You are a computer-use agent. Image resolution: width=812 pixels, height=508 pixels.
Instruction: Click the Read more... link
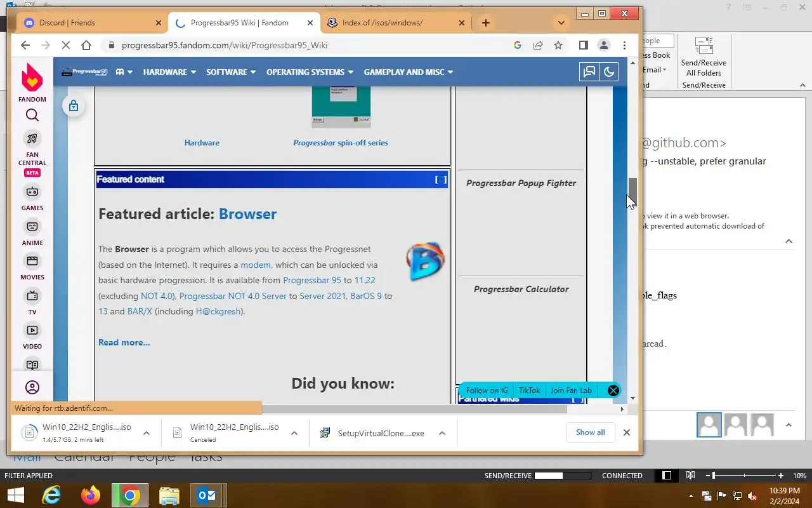click(x=124, y=342)
